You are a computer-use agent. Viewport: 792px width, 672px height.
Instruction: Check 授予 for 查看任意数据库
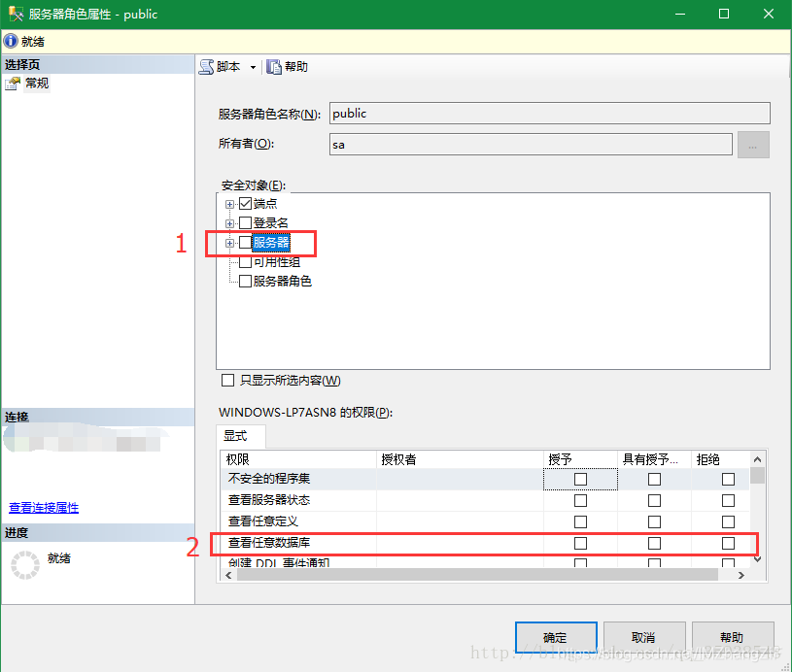580,543
